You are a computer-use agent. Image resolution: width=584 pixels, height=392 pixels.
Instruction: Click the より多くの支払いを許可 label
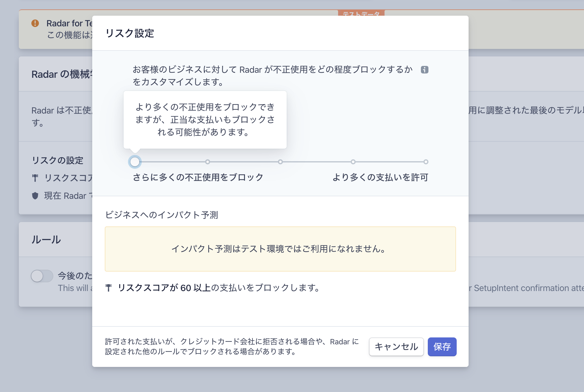point(380,177)
